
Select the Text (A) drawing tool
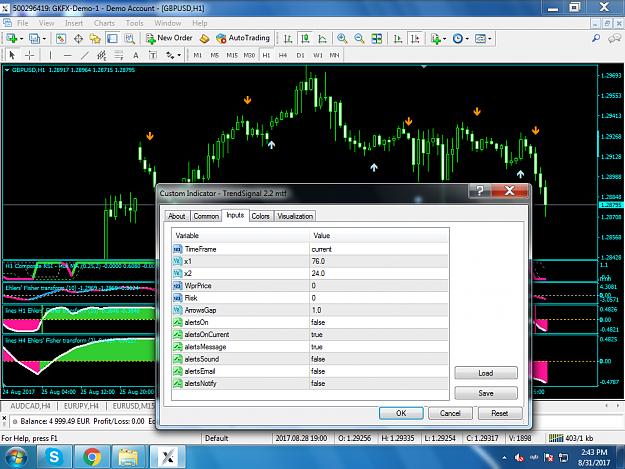click(136, 55)
